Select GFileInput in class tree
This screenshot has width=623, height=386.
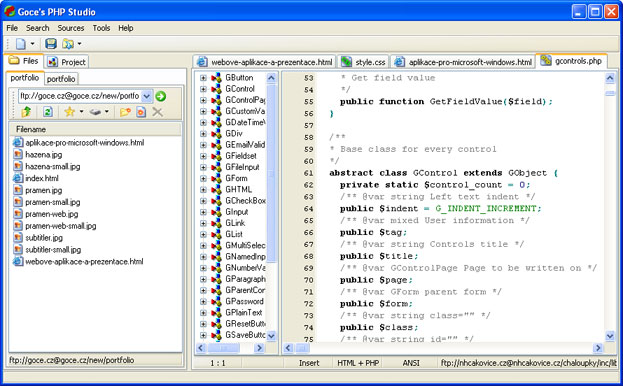click(242, 167)
